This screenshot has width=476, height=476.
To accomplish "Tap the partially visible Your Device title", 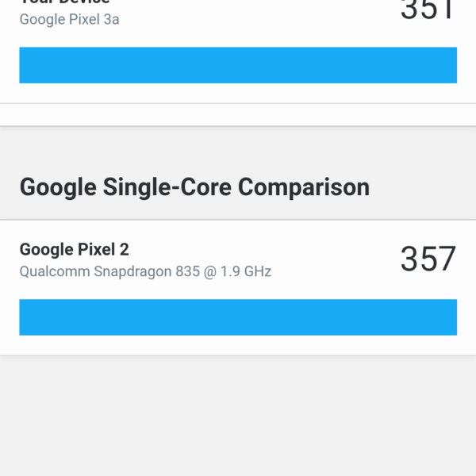I will tap(63, 2).
